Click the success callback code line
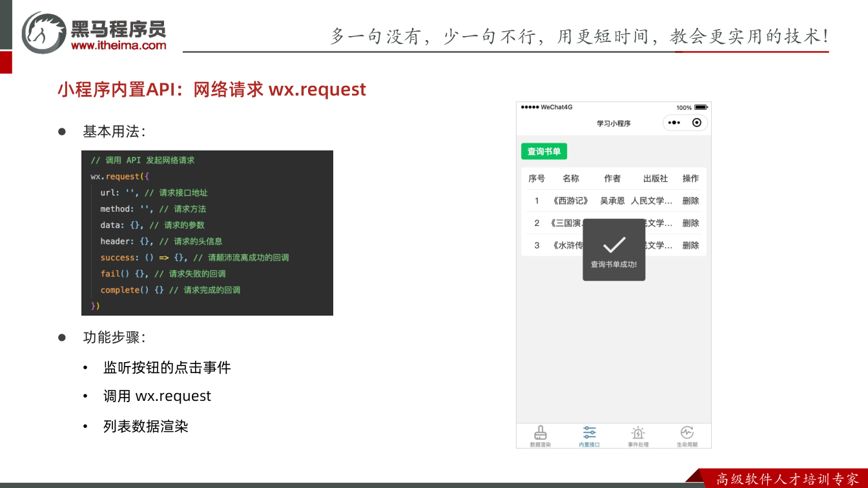Screen dimensions: 868x488 (194, 258)
